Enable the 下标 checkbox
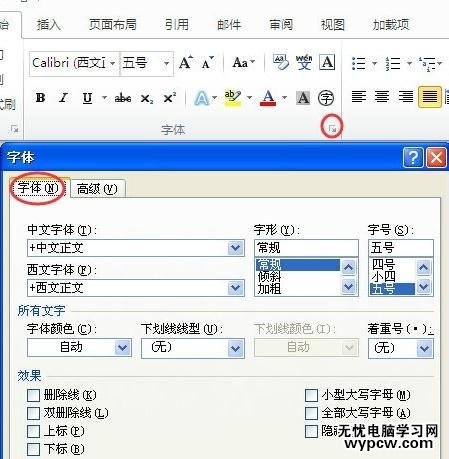Screen dimensions: 449x459 click(33, 449)
